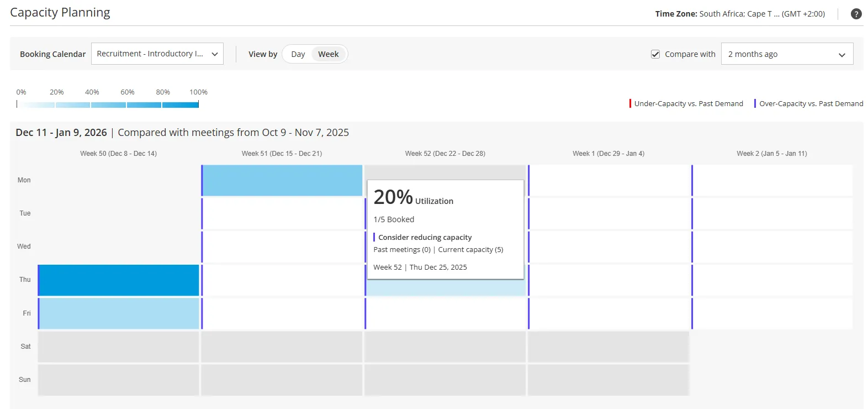
Task: Click the Week 2 (Jan 5 - Jan 11) header
Action: [x=772, y=154]
